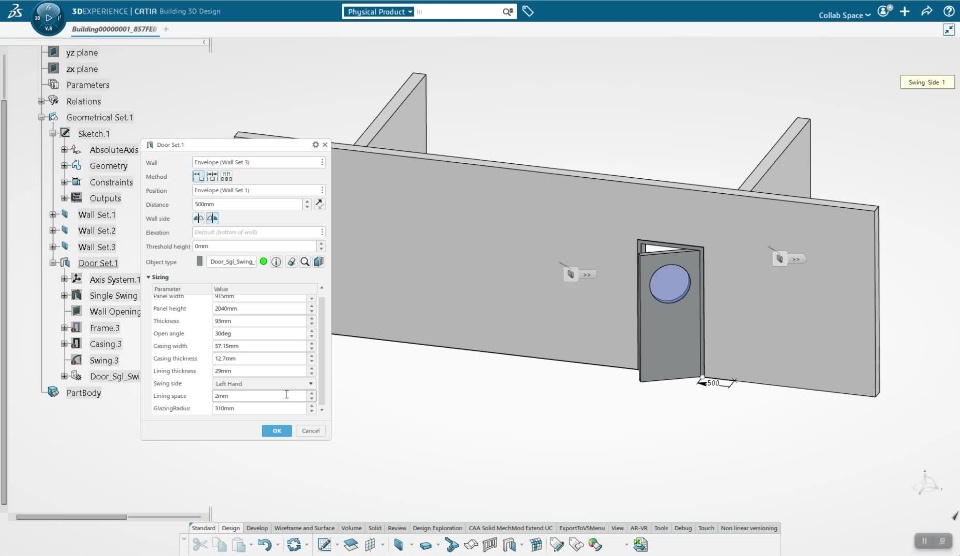Select the first Method placement option
Image resolution: width=960 pixels, height=556 pixels.
[x=198, y=176]
